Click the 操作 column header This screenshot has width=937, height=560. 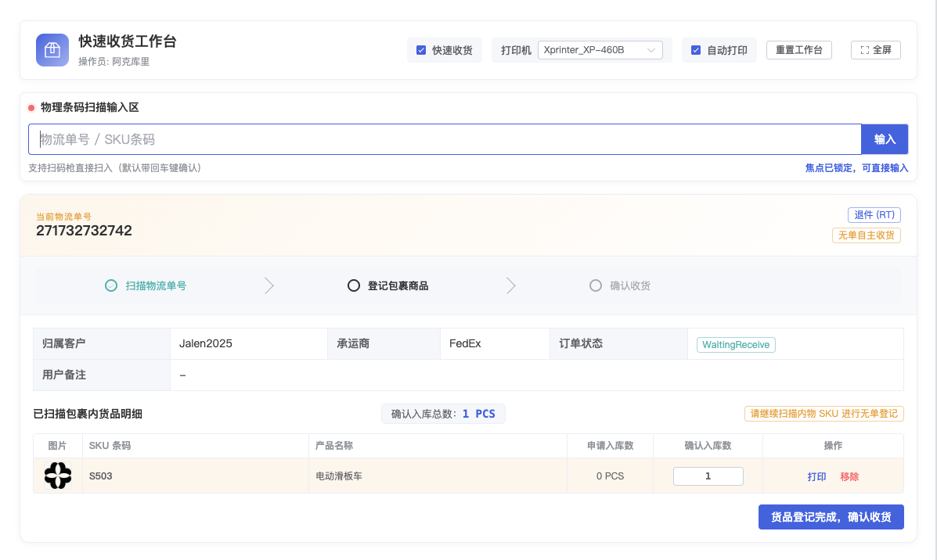[x=833, y=445]
